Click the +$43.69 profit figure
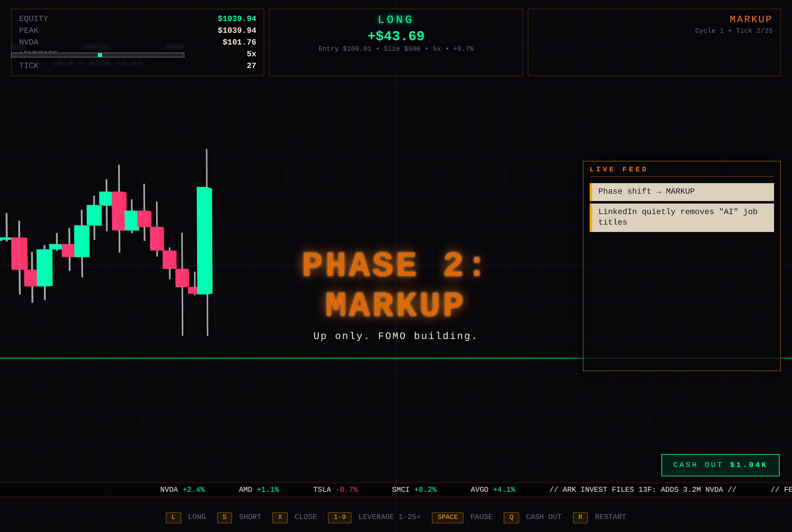Image resolution: width=792 pixels, height=532 pixels. (x=396, y=36)
